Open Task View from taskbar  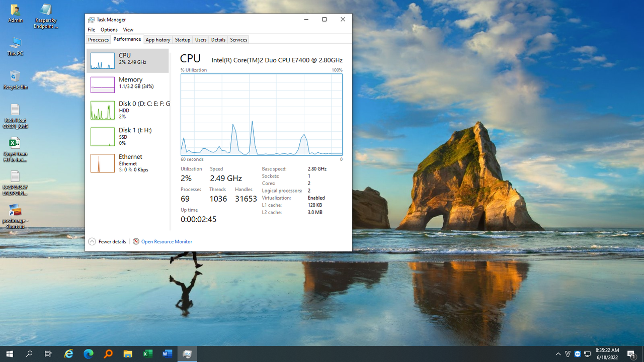pos(48,354)
